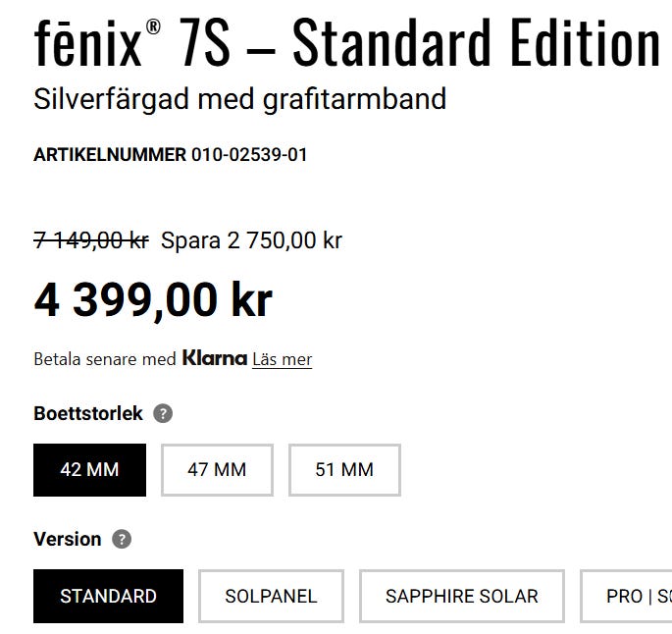Select the STANDARD version option
The width and height of the screenshot is (672, 634).
[108, 596]
